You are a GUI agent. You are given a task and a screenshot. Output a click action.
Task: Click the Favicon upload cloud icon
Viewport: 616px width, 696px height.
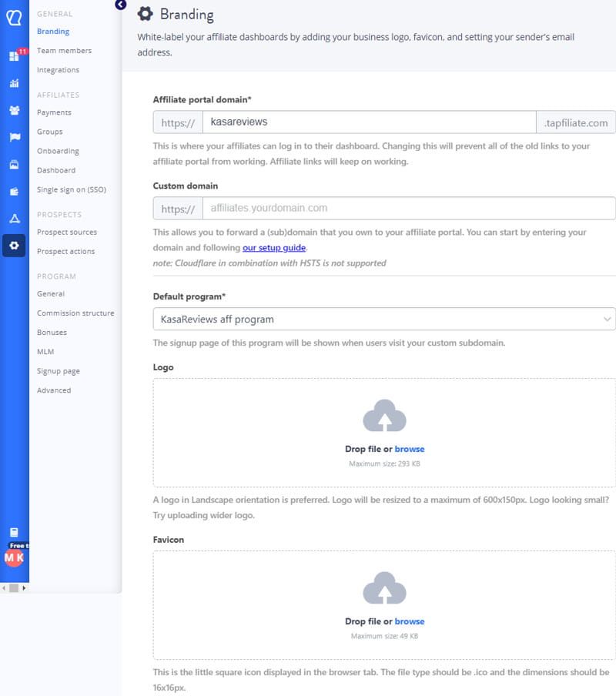point(384,587)
